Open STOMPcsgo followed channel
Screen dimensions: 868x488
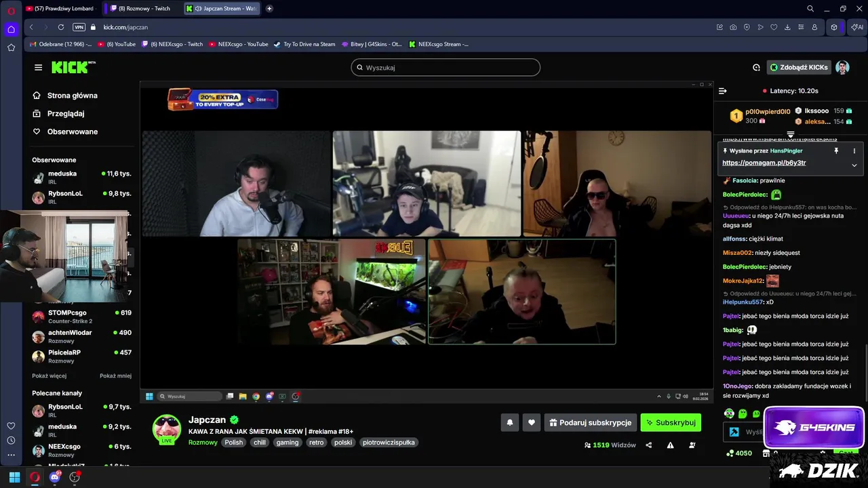tap(81, 317)
